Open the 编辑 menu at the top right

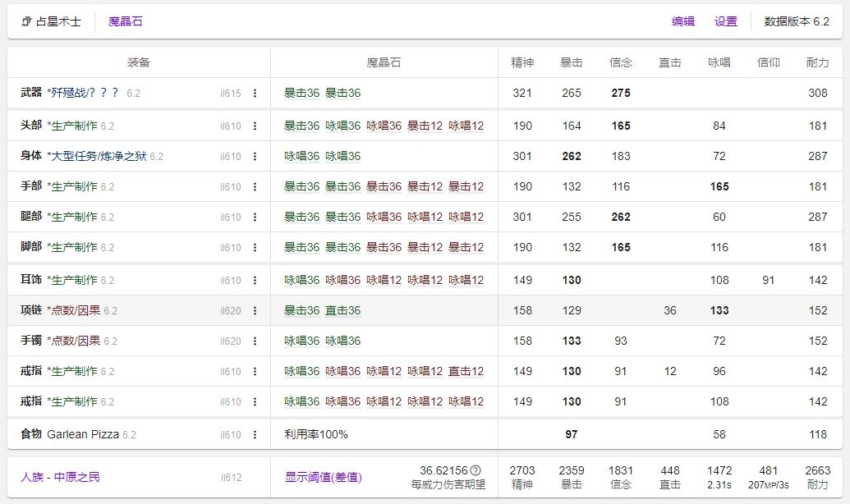tap(682, 21)
